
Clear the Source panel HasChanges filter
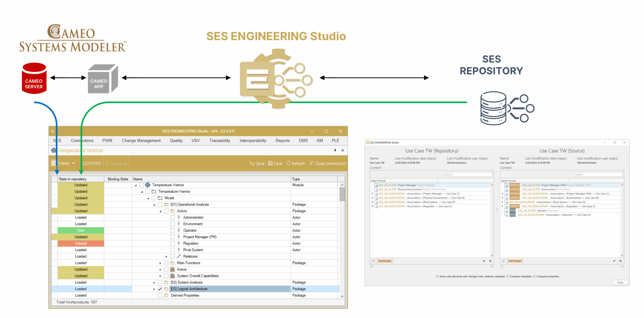[620, 261]
